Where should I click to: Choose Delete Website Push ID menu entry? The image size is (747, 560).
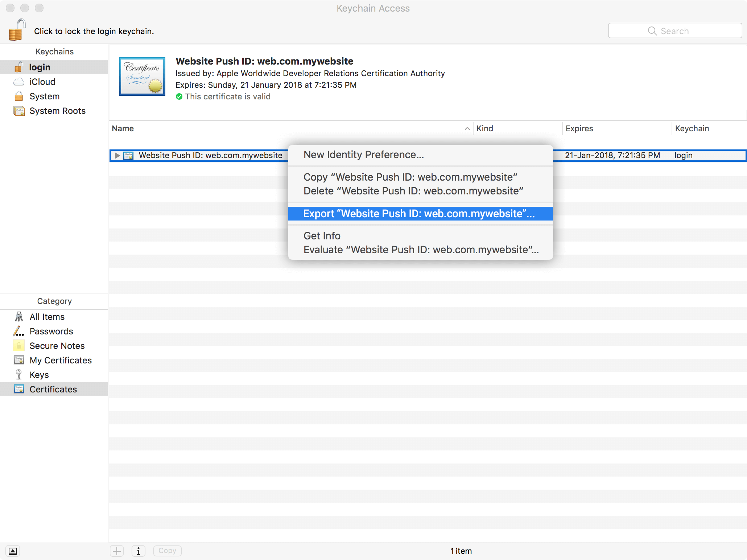tap(413, 191)
